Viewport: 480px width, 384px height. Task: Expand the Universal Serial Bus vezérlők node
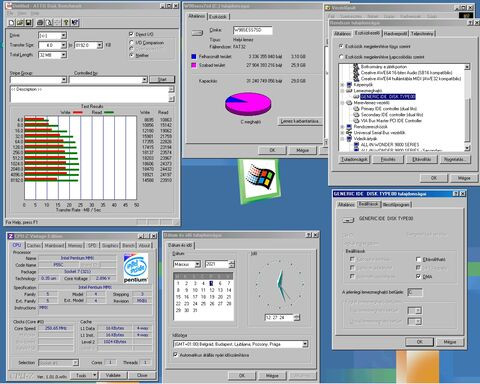pyautogui.click(x=342, y=133)
